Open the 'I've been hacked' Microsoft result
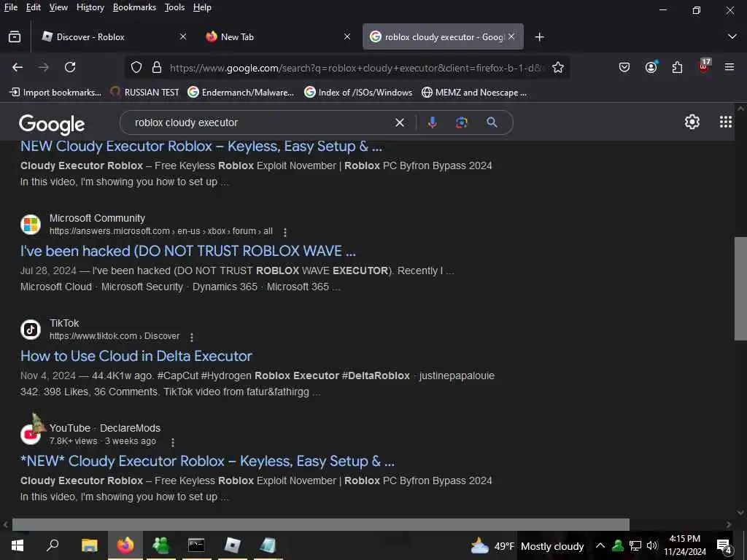This screenshot has width=747, height=560. pos(188,251)
